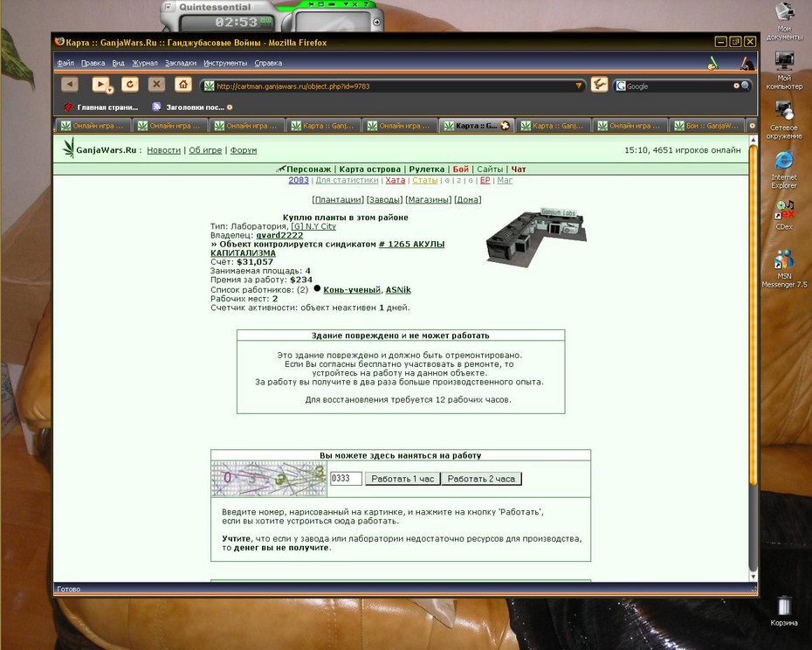The width and height of the screenshot is (812, 650).
Task: Click the captcha number input field
Action: (x=346, y=479)
